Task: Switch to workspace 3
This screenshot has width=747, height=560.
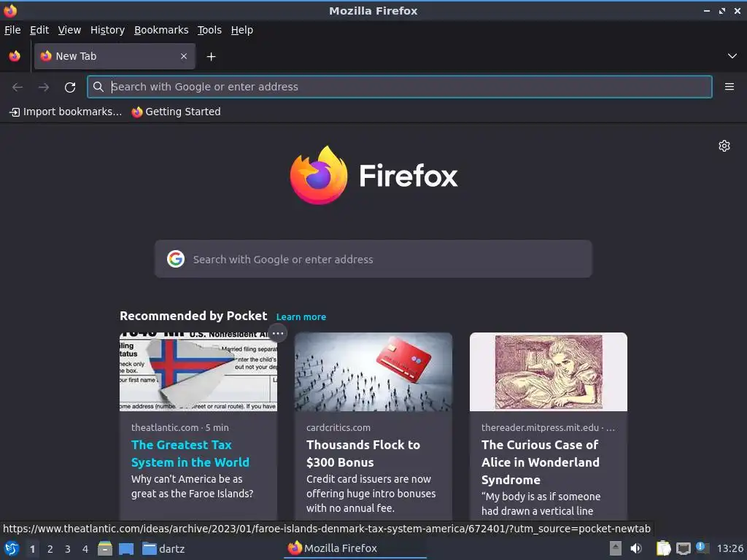Action: tap(68, 549)
